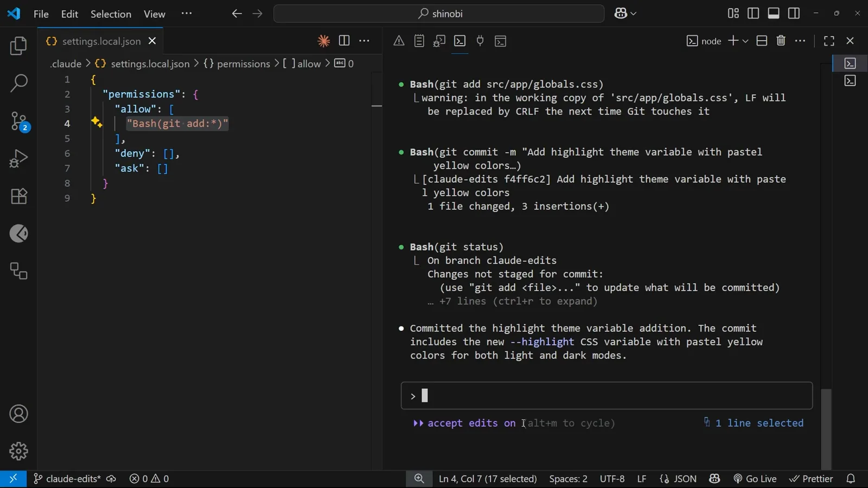Expand the overflow menu ellipsis in menu bar

187,14
